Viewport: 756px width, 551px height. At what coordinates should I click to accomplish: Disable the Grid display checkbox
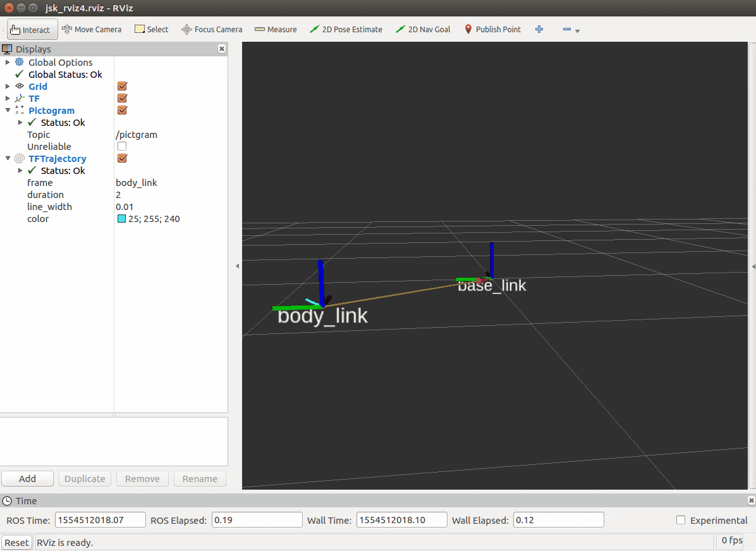123,87
